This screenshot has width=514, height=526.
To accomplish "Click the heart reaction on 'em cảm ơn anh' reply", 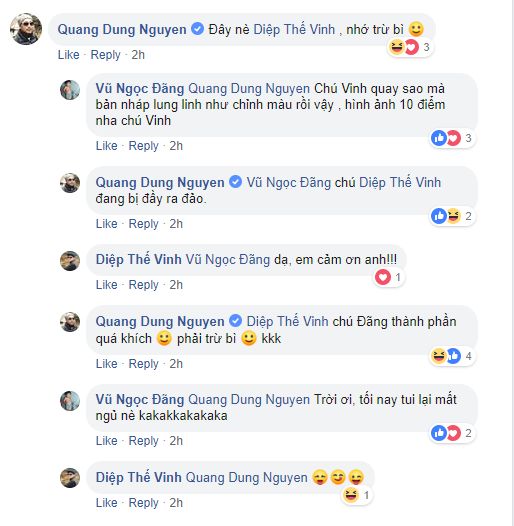I will [x=383, y=277].
